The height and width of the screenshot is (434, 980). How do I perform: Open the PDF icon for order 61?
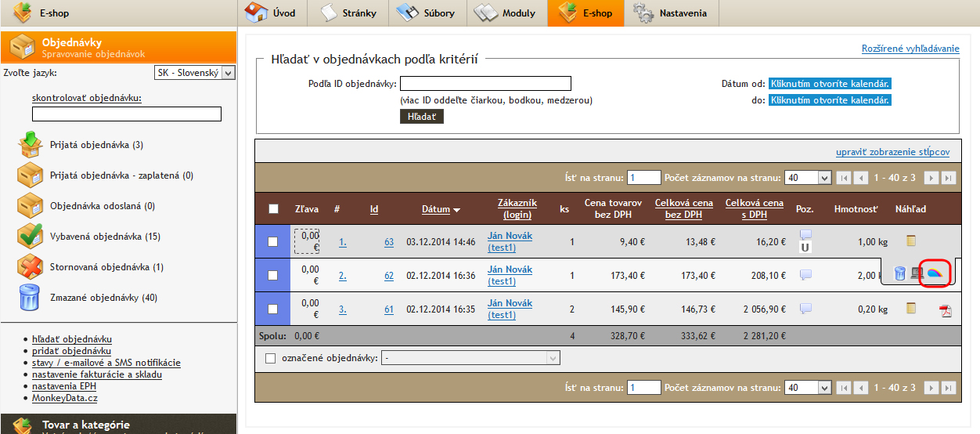pos(946,310)
